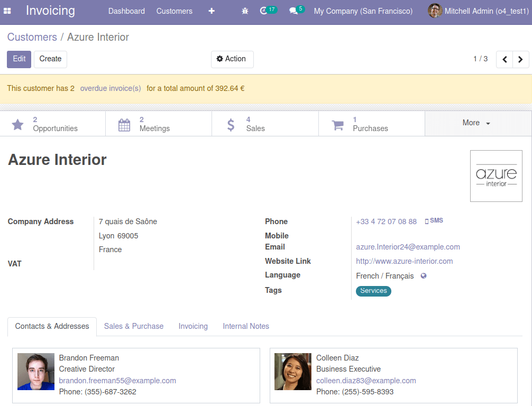Open the Customers menu in navbar
The width and height of the screenshot is (532, 406).
pos(175,11)
